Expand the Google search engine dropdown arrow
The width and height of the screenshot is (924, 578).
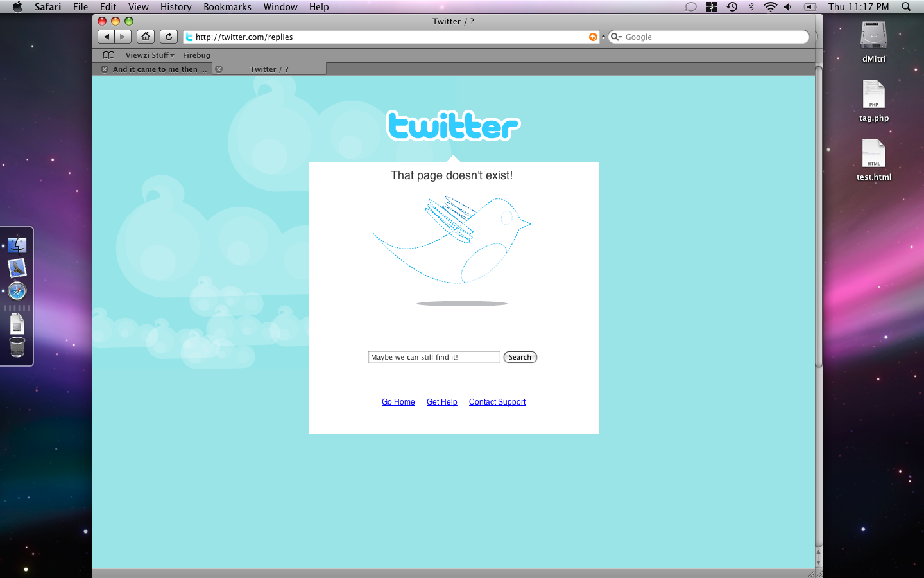click(616, 37)
